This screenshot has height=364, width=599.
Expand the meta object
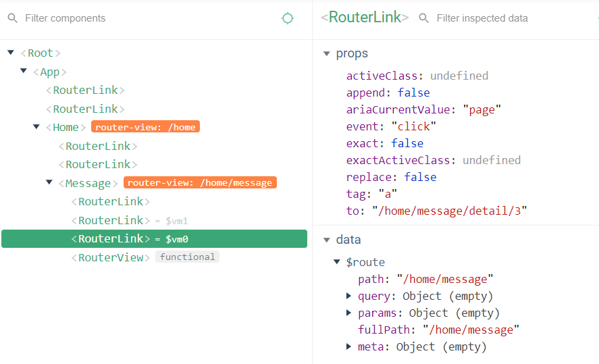(348, 346)
